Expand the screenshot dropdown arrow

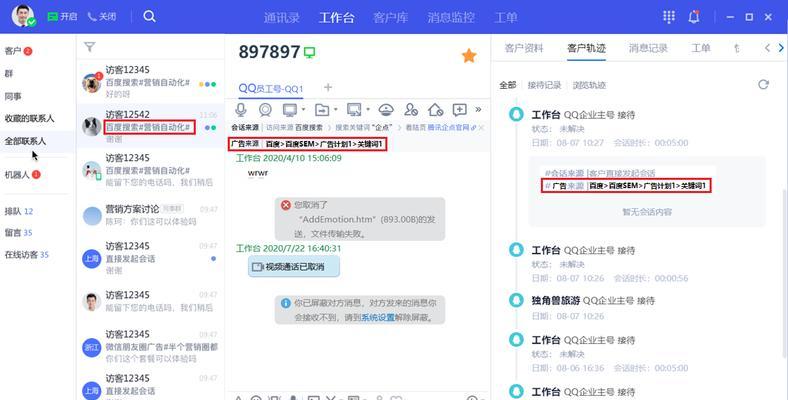(x=367, y=110)
